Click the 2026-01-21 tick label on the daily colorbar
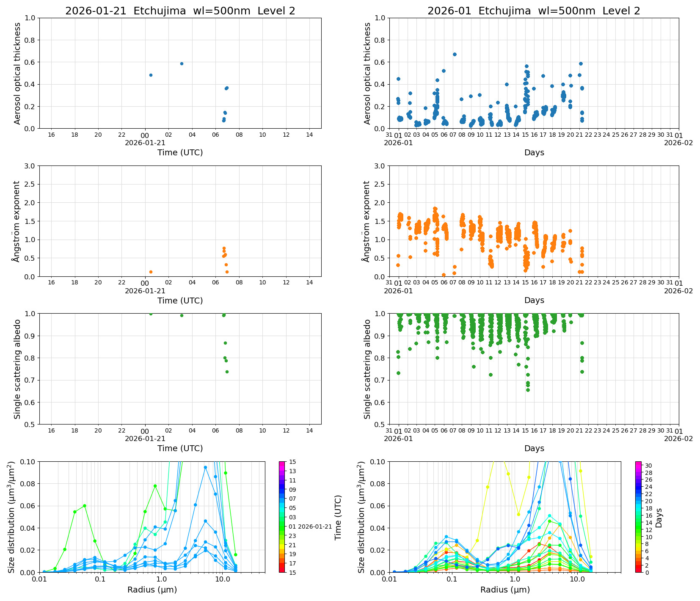The width and height of the screenshot is (700, 601). tap(314, 527)
